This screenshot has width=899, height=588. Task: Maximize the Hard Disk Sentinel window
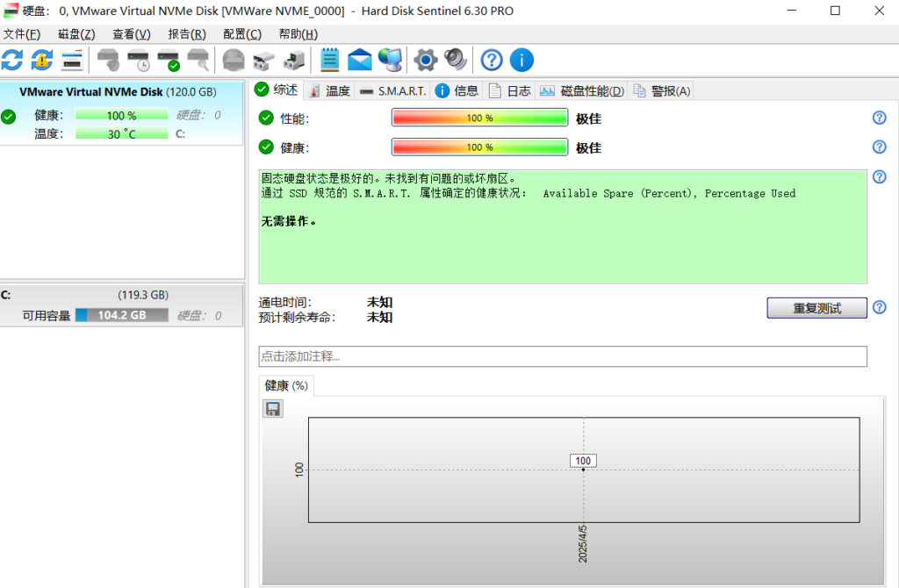coord(836,11)
